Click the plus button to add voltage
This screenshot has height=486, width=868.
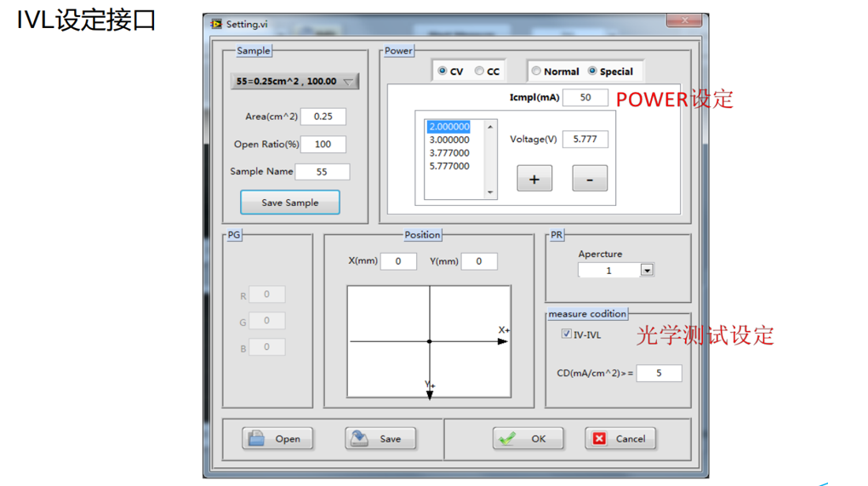point(534,179)
